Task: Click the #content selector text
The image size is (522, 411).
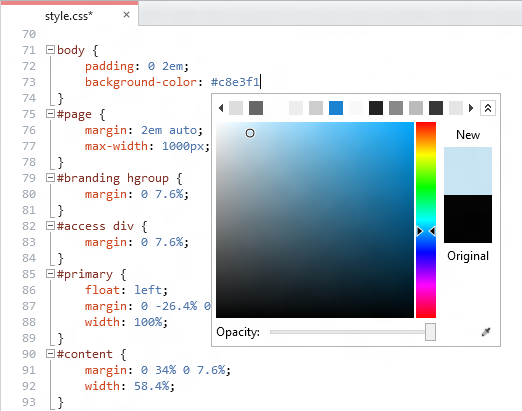Action: tap(85, 354)
